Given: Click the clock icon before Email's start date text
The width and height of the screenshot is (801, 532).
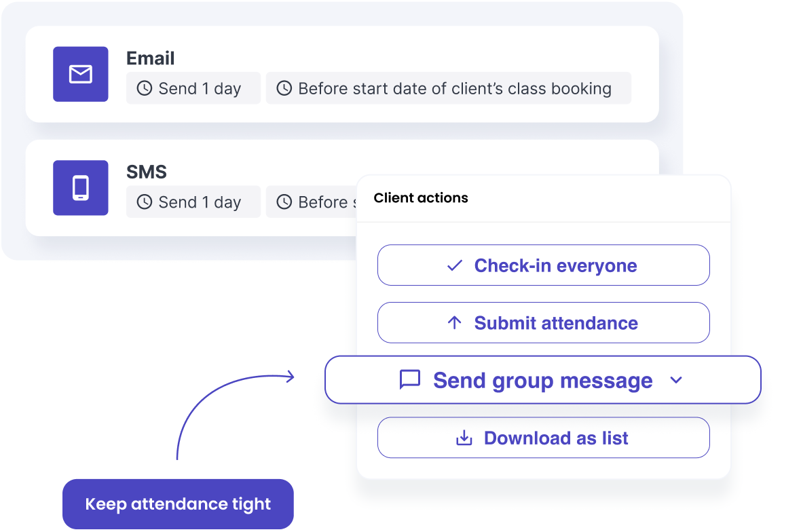Looking at the screenshot, I should pyautogui.click(x=284, y=88).
